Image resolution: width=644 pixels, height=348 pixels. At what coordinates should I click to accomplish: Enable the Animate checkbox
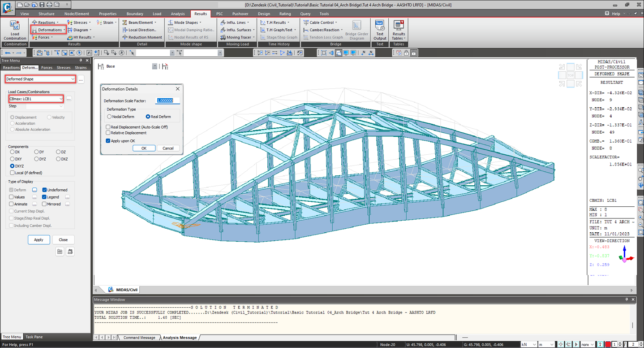pos(12,204)
